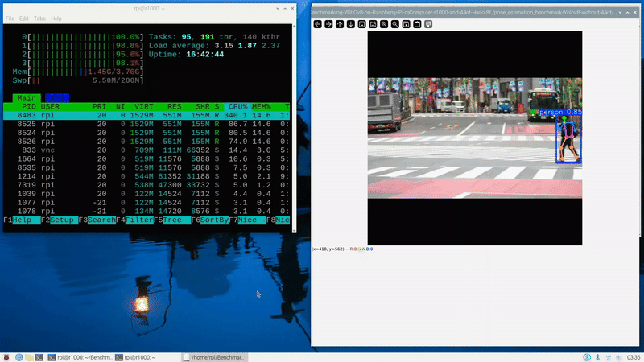Click the Mem usage meter in htop
Screen dimensions: 644x362
click(78, 72)
